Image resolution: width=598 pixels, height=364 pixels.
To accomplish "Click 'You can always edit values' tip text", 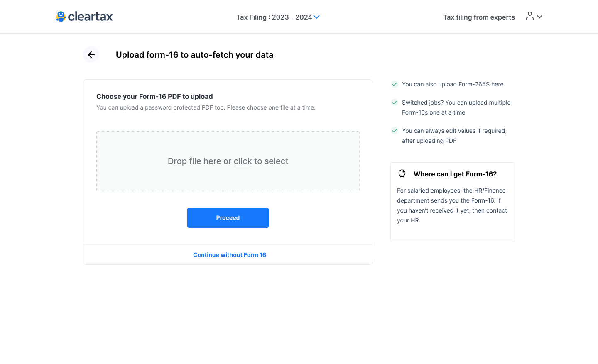I will coord(454,136).
